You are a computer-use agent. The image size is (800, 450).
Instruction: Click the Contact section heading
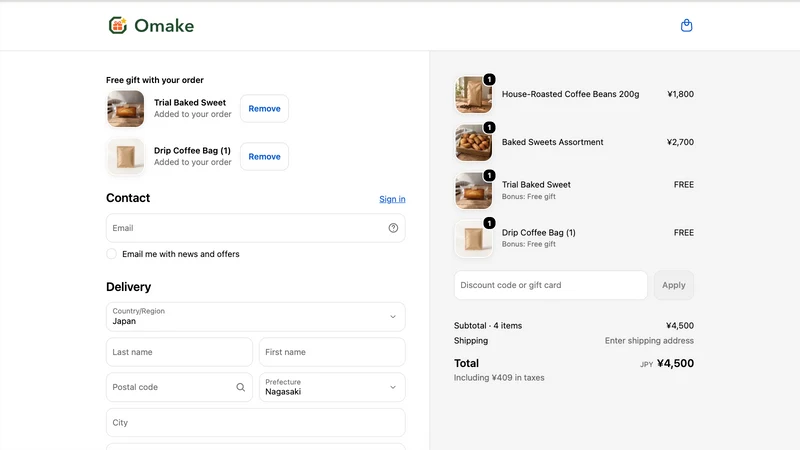pos(128,198)
